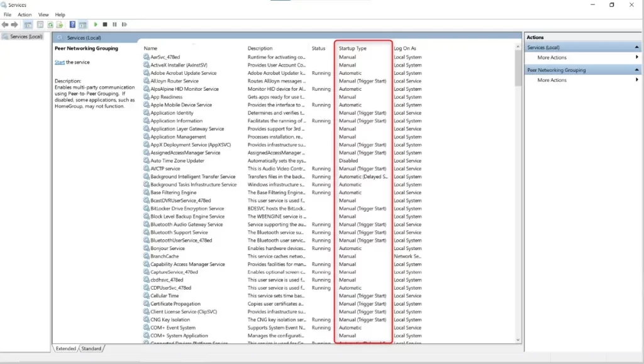Click the Forward arrow in toolbar
644x364 pixels.
tap(14, 25)
